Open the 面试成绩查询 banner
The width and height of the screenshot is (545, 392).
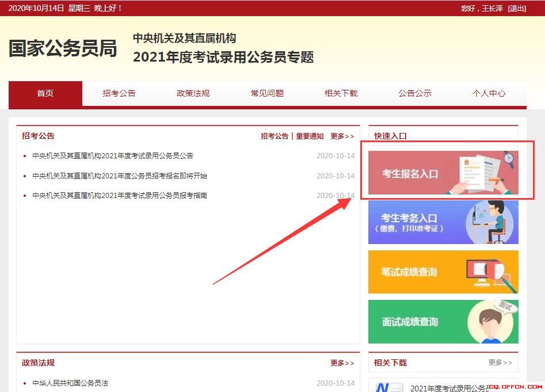(443, 321)
